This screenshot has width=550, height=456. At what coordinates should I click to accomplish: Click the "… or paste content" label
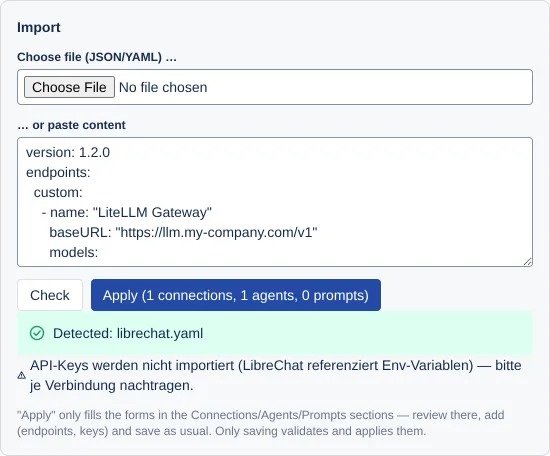coord(72,125)
